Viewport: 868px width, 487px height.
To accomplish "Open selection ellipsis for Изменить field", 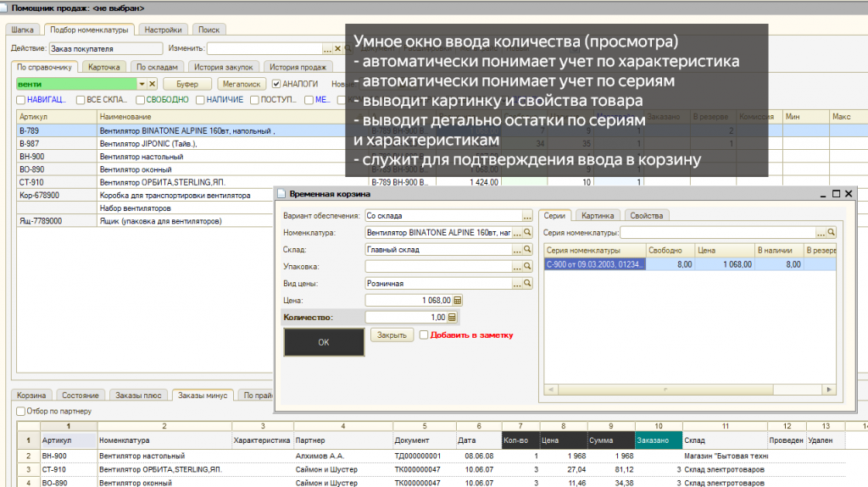I will pyautogui.click(x=328, y=49).
